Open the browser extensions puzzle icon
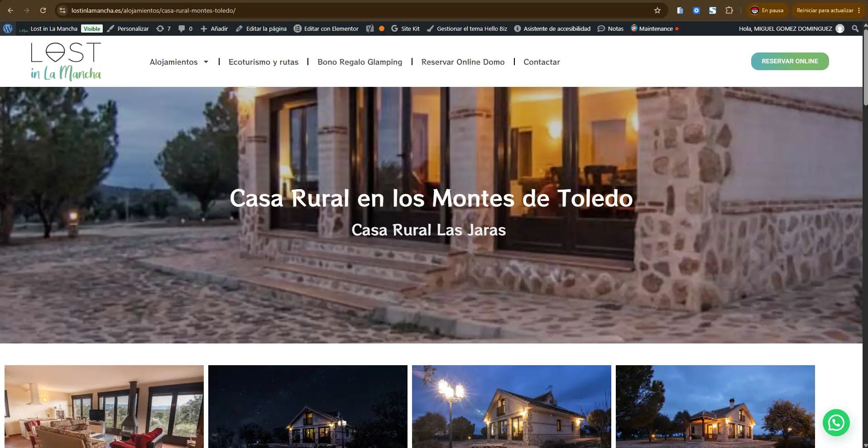 [x=729, y=10]
